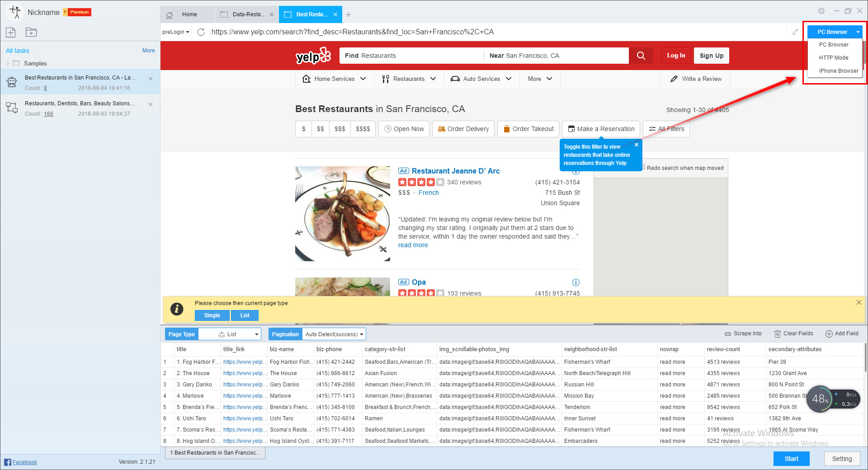
Task: Click the Home tab house icon
Action: click(170, 15)
